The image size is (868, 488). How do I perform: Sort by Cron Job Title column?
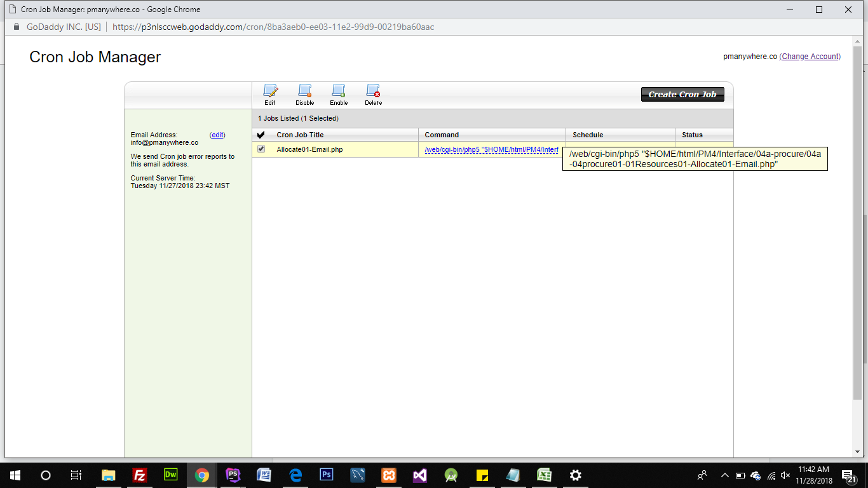(300, 135)
